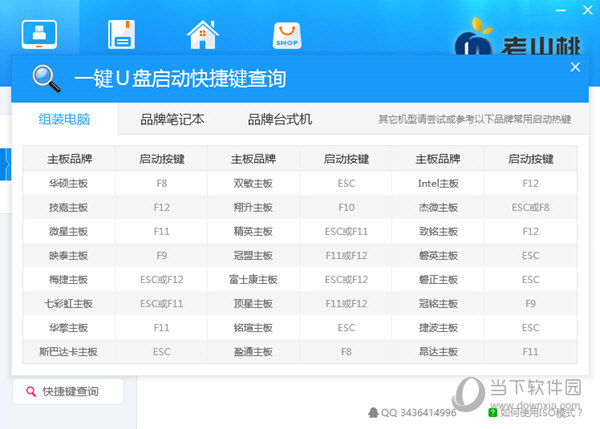Click the 如何使用ISO模式 help link
Viewport: 600px width, 429px height.
coord(536,413)
